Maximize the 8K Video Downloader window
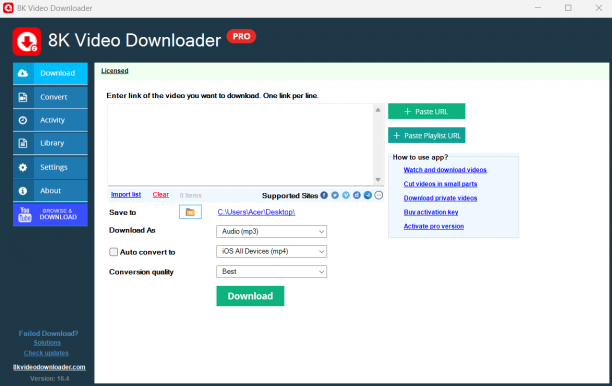 (568, 8)
